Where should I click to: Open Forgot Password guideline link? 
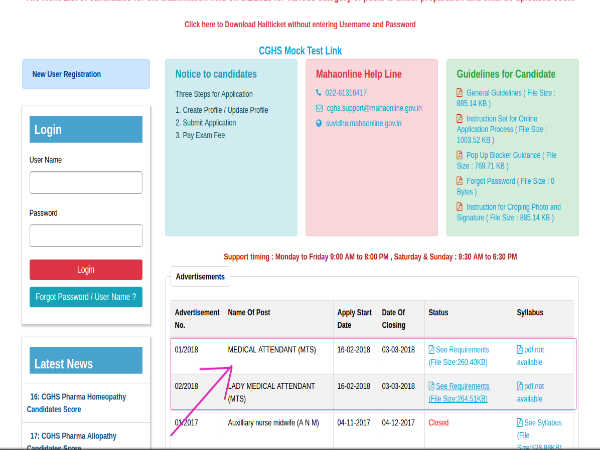[505, 186]
